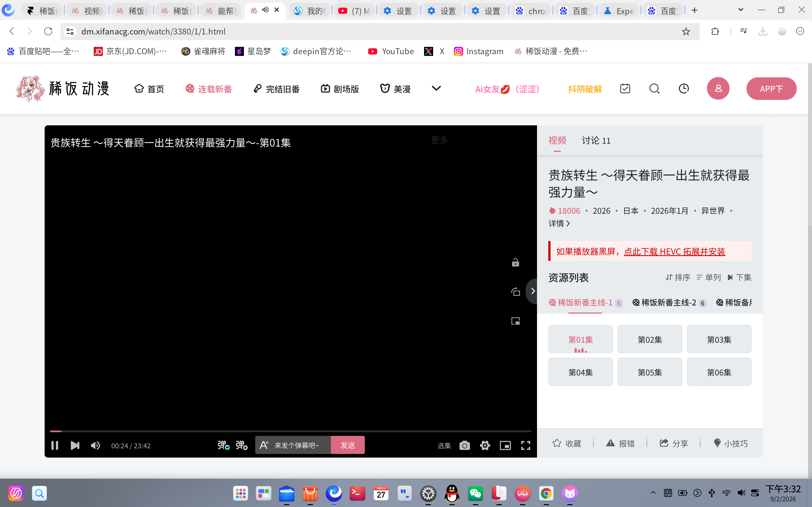Mute the video volume speaker

pos(95,445)
